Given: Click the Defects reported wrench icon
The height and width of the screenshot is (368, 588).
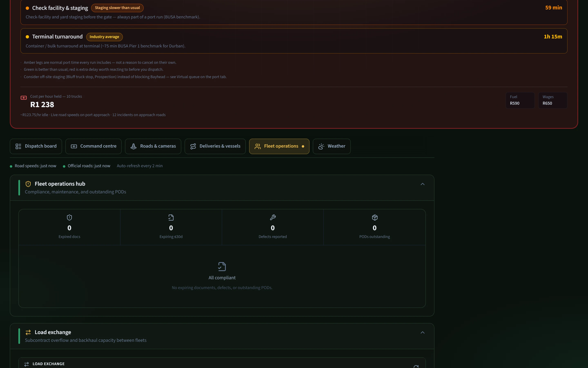Looking at the screenshot, I should [273, 217].
